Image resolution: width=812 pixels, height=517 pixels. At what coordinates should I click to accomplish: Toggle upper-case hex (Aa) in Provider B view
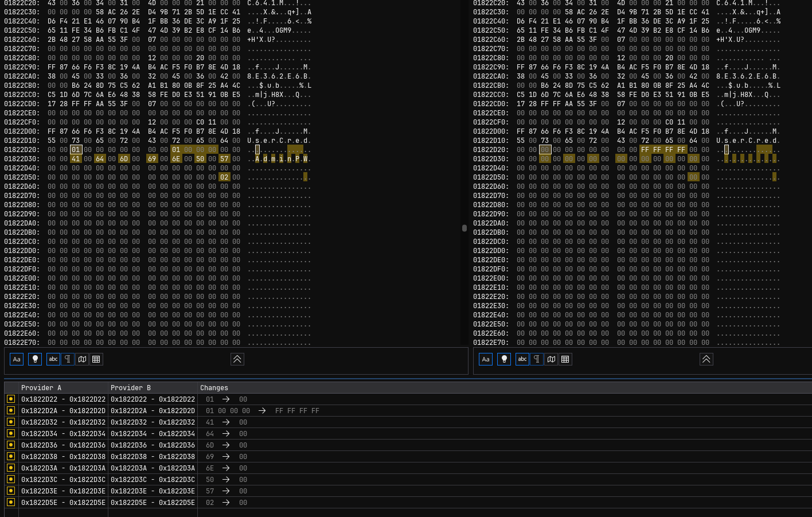pos(486,359)
